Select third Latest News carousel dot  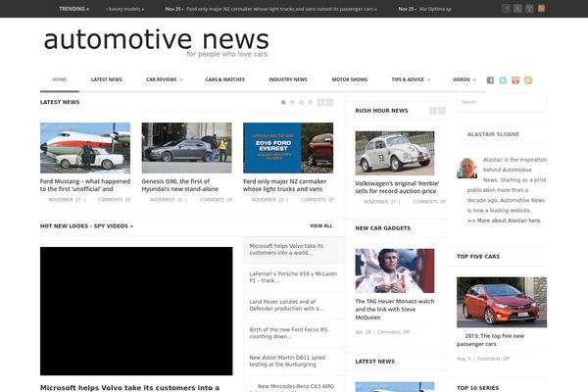point(301,102)
